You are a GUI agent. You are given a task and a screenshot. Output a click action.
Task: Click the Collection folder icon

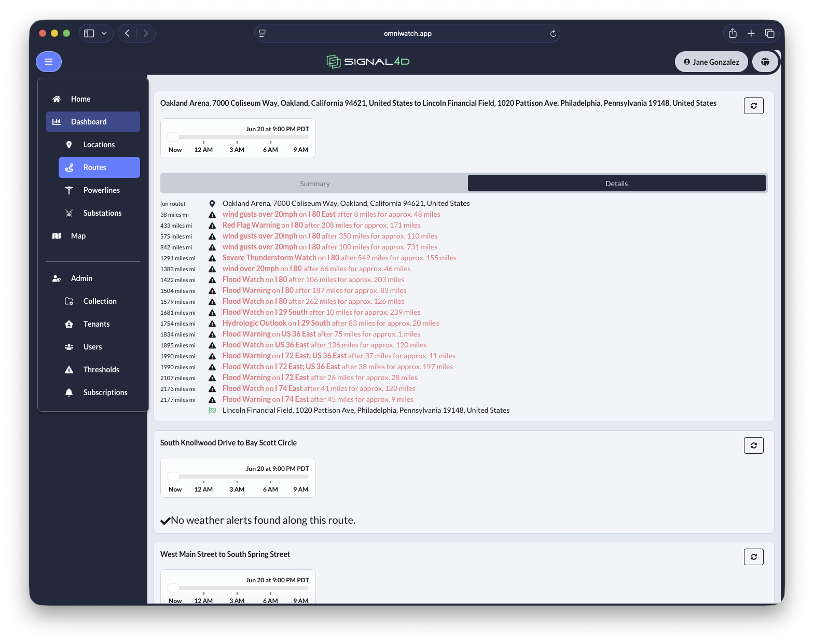[x=69, y=301]
